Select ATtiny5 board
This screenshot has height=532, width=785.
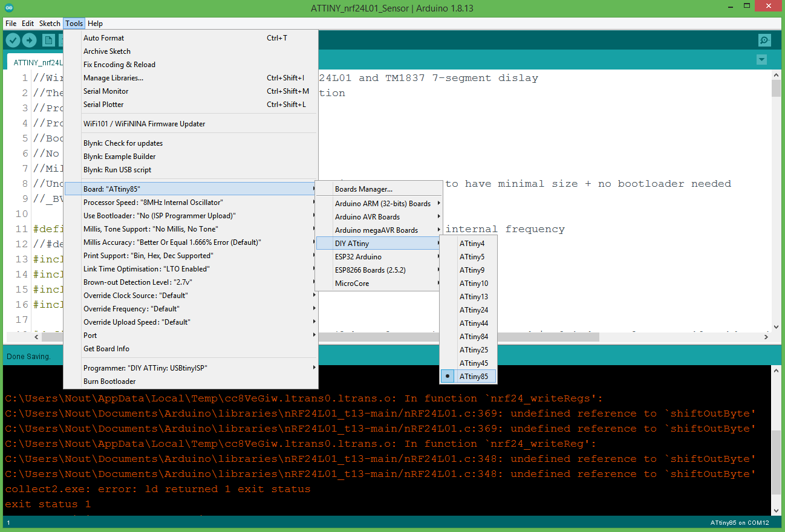tap(469, 257)
